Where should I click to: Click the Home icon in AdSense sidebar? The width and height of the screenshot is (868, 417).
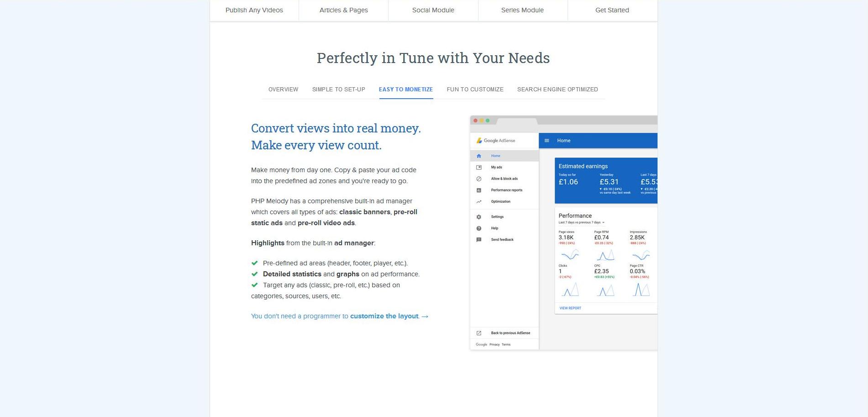pyautogui.click(x=479, y=156)
